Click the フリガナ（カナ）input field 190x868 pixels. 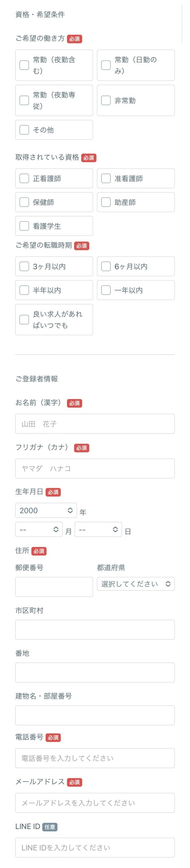pyautogui.click(x=95, y=469)
